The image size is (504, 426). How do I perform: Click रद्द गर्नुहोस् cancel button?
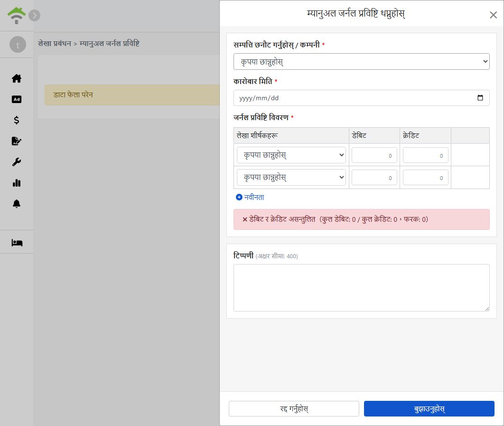[294, 408]
